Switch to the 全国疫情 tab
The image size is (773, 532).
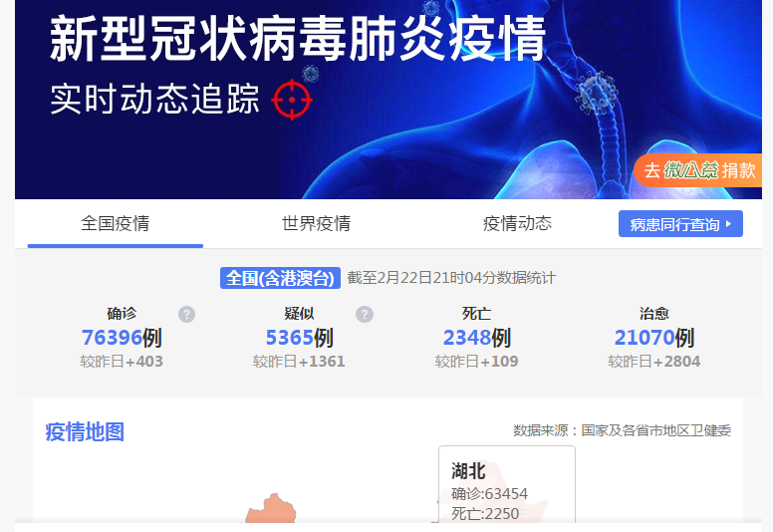coord(115,223)
